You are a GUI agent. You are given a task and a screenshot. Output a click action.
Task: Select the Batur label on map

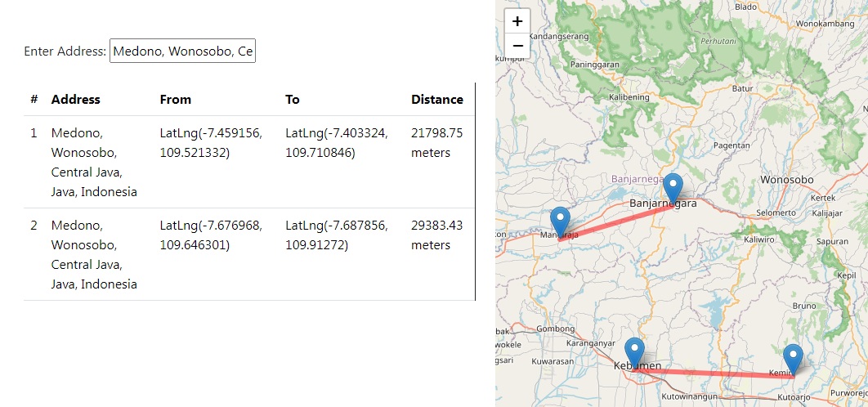pyautogui.click(x=742, y=88)
